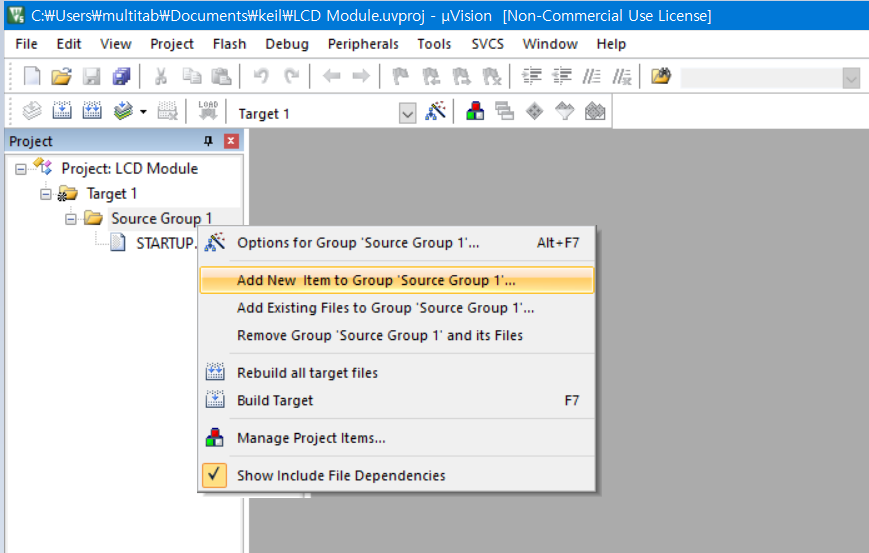The height and width of the screenshot is (553, 869).
Task: Click the Navigate Forwards arrow
Action: (361, 76)
